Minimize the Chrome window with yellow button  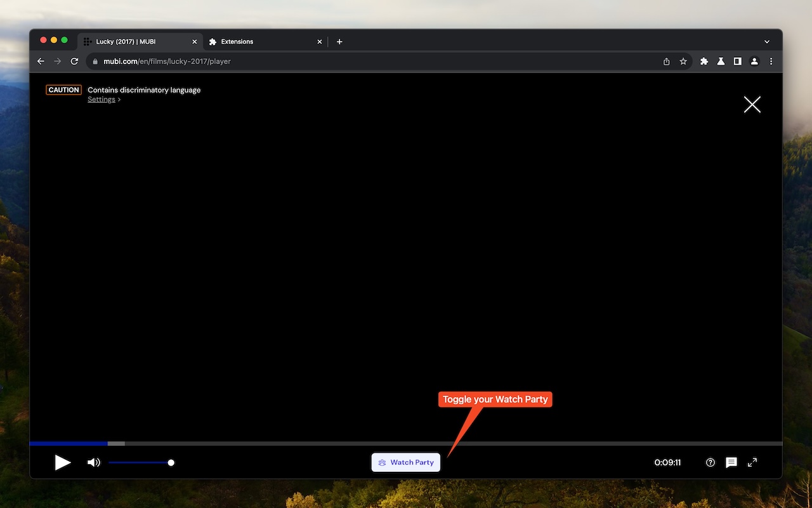tap(54, 40)
